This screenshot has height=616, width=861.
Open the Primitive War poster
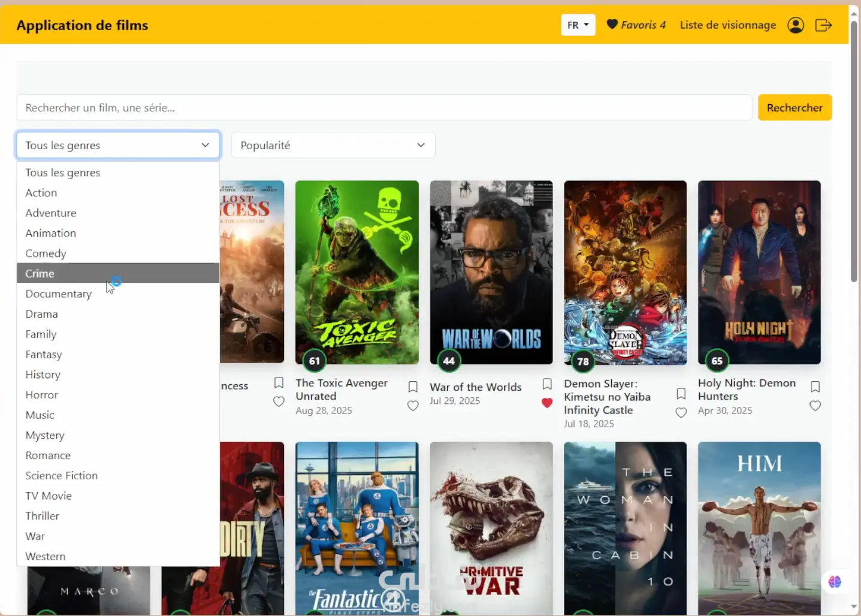tap(491, 529)
